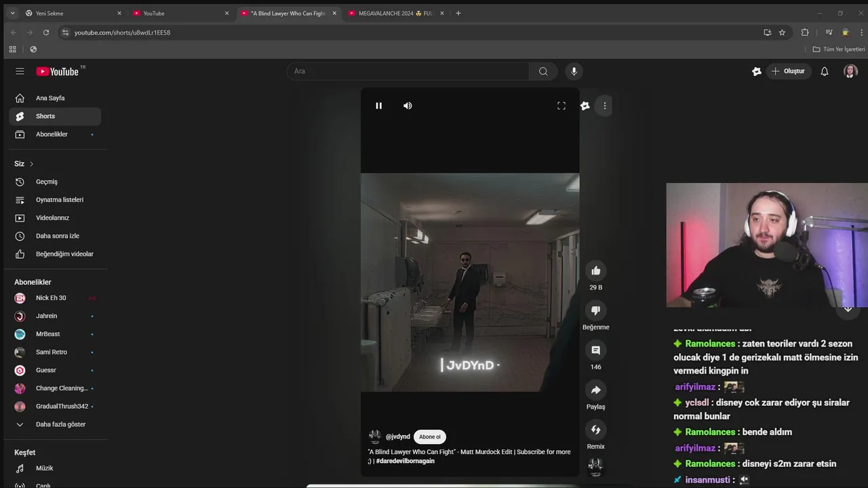Open Remix for this Short
Viewport: 868px width, 488px height.
(596, 430)
